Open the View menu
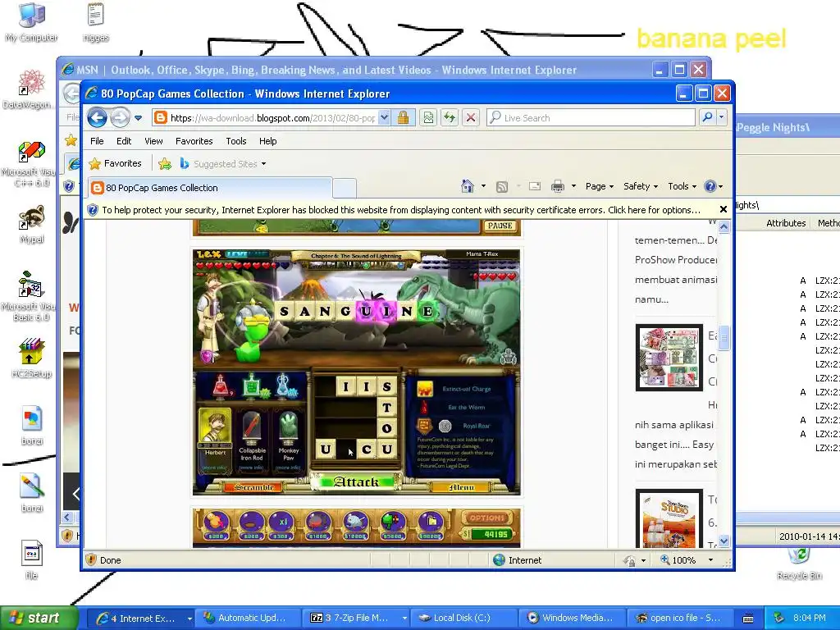Screen dimensions: 840x630 [x=153, y=141]
